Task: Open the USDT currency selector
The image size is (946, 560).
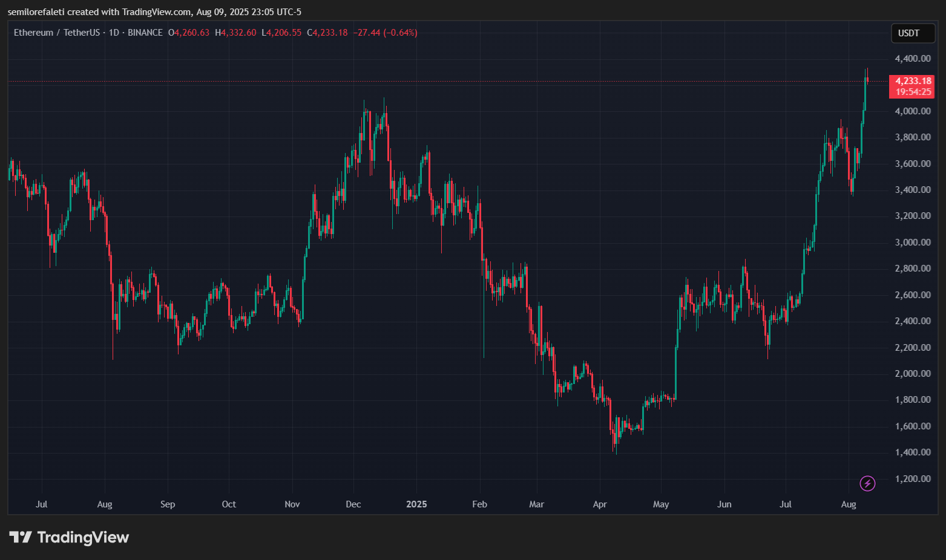Action: pos(913,33)
